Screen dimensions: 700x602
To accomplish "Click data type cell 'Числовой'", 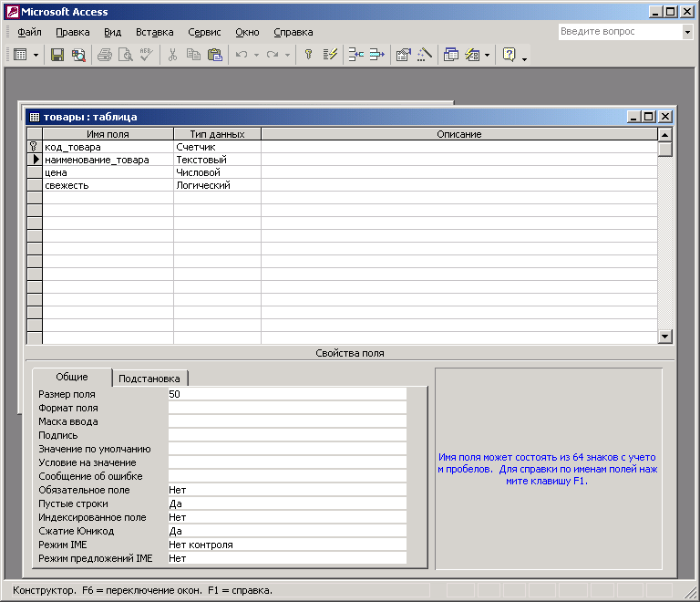I will click(218, 172).
